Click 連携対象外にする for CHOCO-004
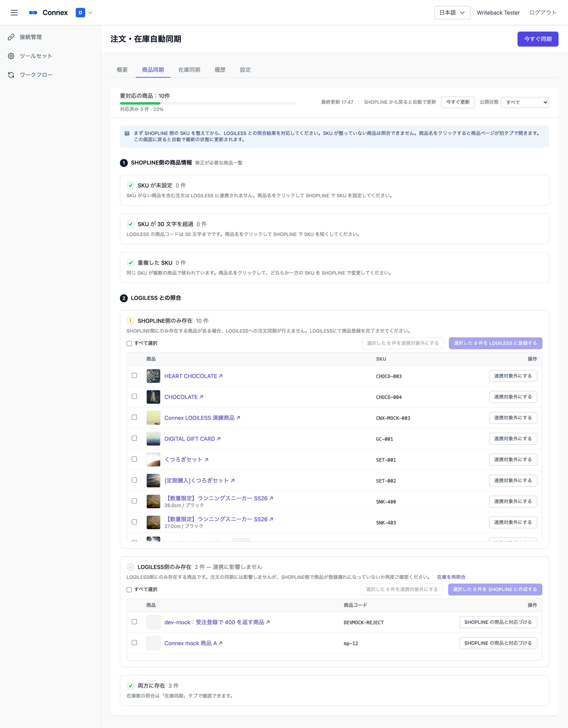 (513, 397)
